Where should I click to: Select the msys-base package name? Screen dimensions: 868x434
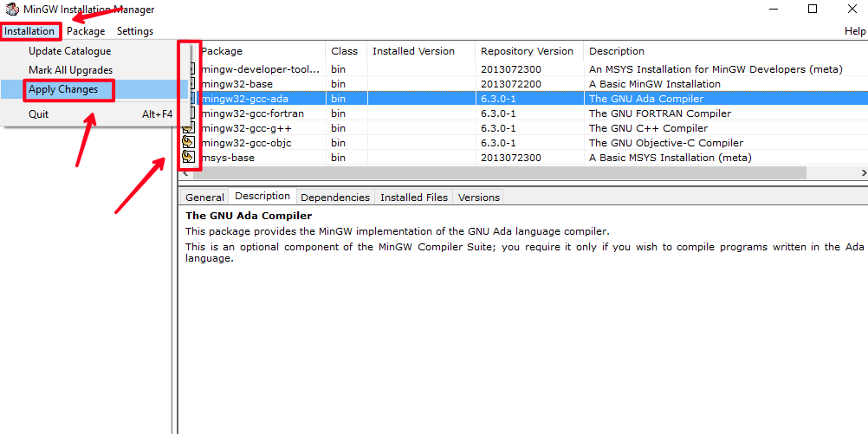coord(228,157)
